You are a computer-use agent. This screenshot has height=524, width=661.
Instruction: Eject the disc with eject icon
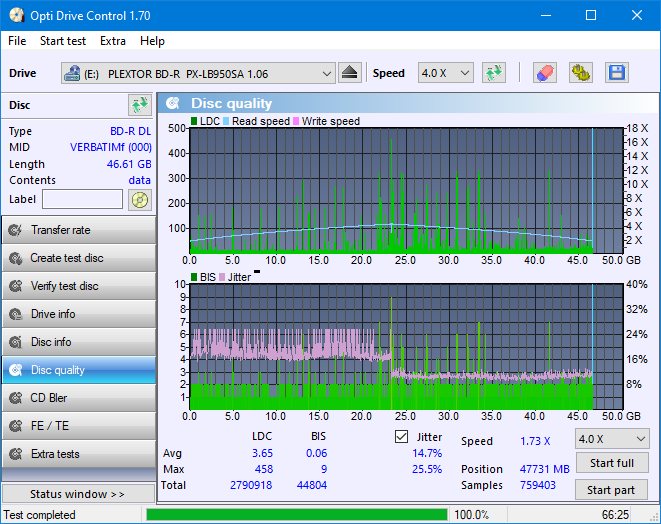(349, 73)
